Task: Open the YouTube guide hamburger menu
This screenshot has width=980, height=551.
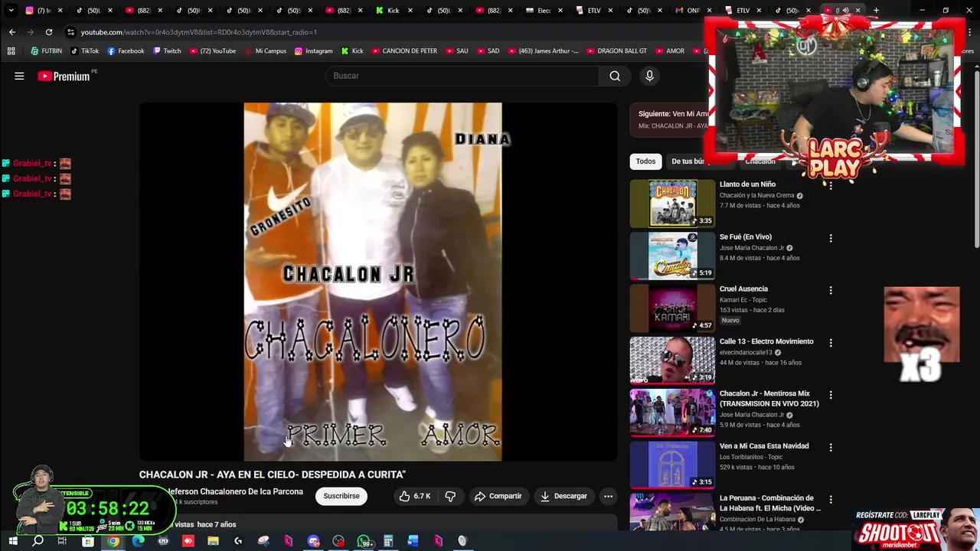Action: coord(19,76)
